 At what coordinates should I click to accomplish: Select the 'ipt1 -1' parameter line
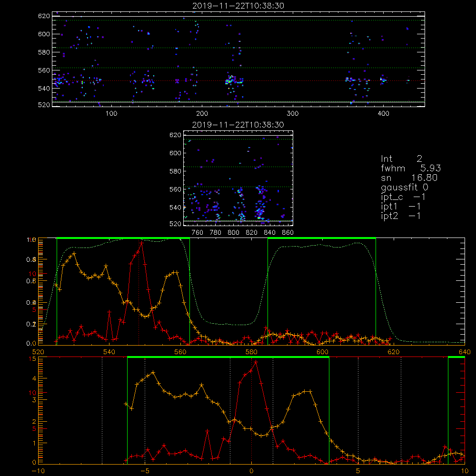400,207
